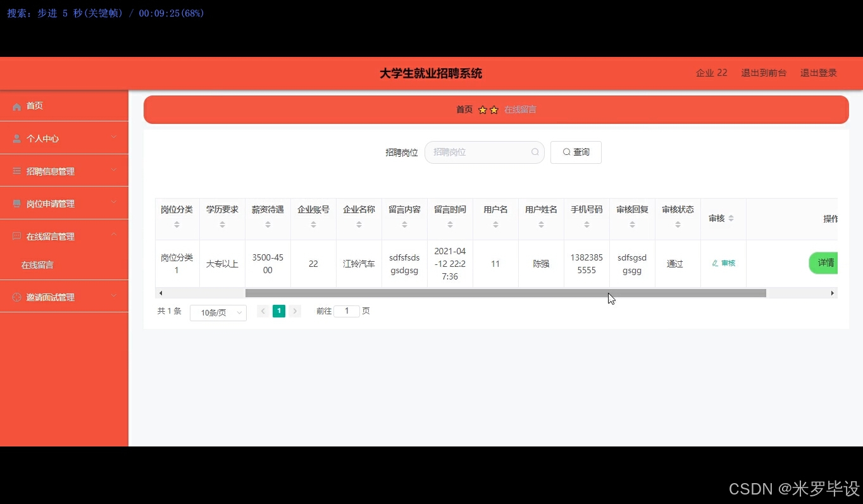The width and height of the screenshot is (863, 504).
Task: Click the 陈强 name cell
Action: (x=541, y=264)
